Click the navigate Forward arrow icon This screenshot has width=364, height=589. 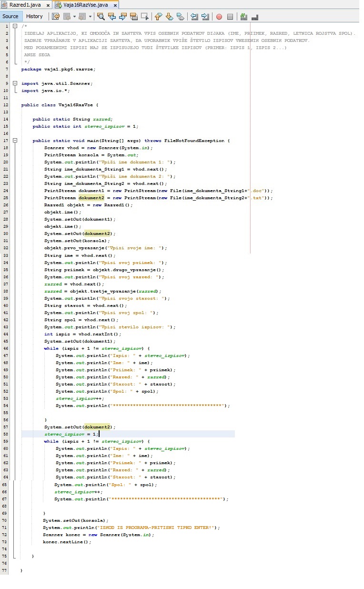82,16
